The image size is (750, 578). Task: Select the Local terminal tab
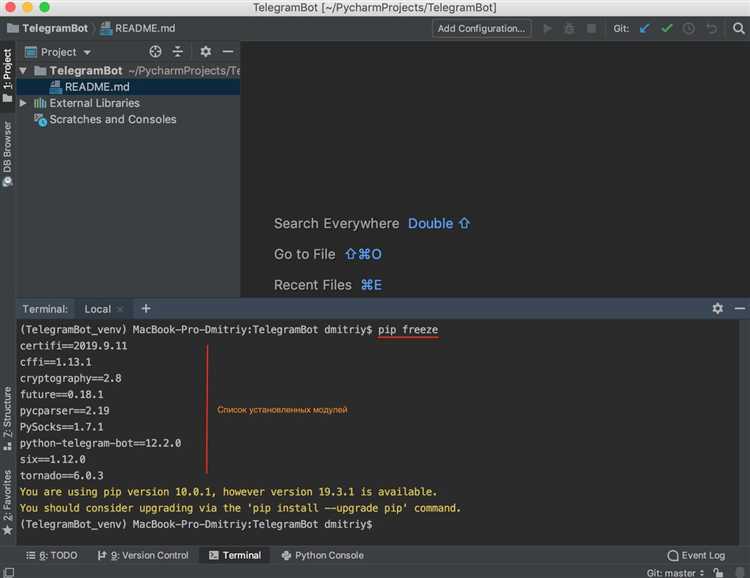[98, 309]
